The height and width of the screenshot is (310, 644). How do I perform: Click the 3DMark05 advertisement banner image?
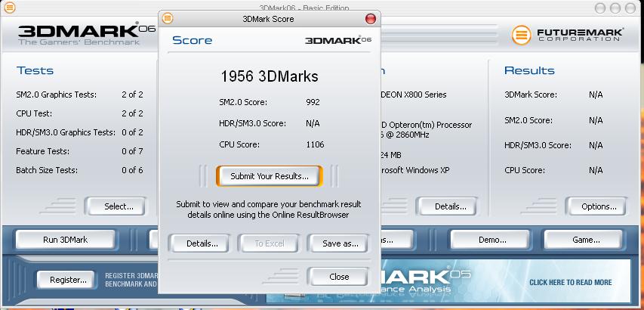(x=423, y=281)
